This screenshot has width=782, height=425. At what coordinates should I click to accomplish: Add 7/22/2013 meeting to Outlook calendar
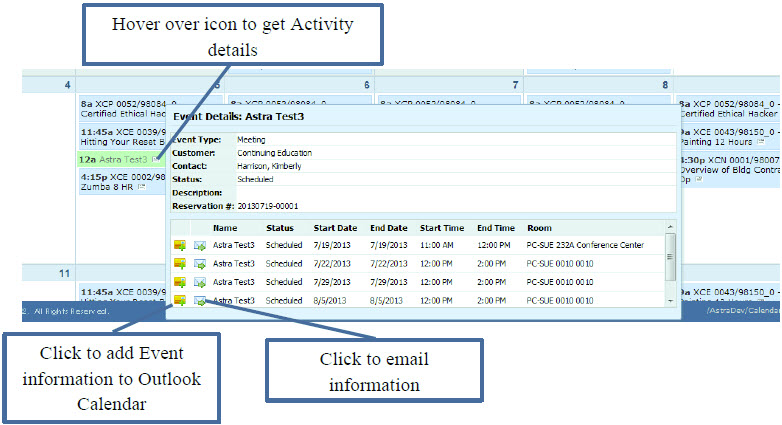coord(181,264)
